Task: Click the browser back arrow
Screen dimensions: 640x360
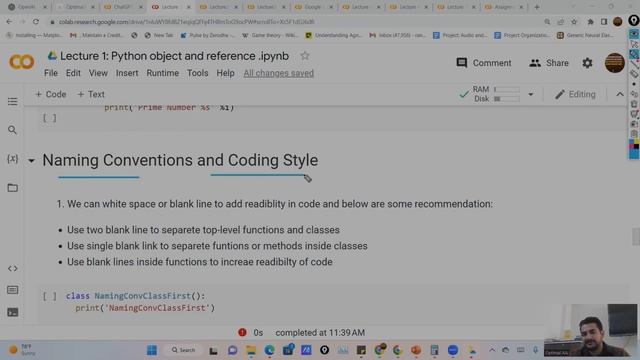Action: tap(9, 22)
